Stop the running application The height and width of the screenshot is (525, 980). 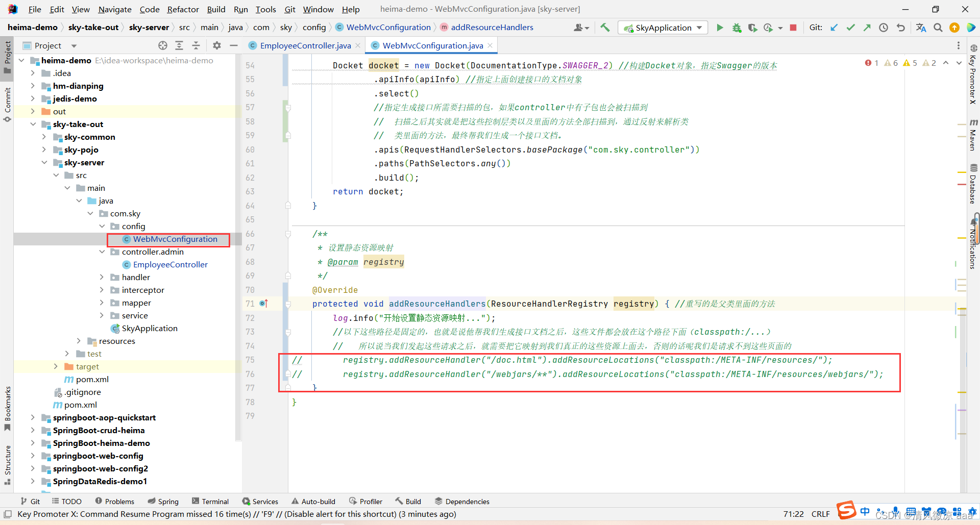(793, 28)
